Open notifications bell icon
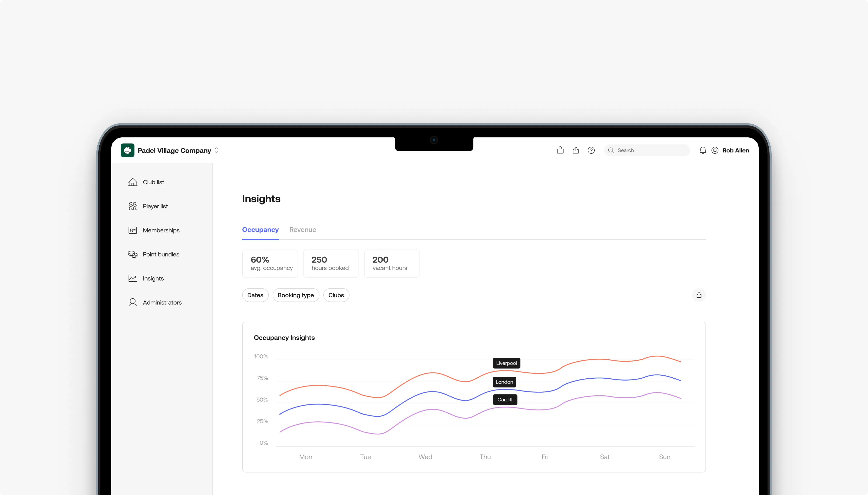 click(x=703, y=150)
